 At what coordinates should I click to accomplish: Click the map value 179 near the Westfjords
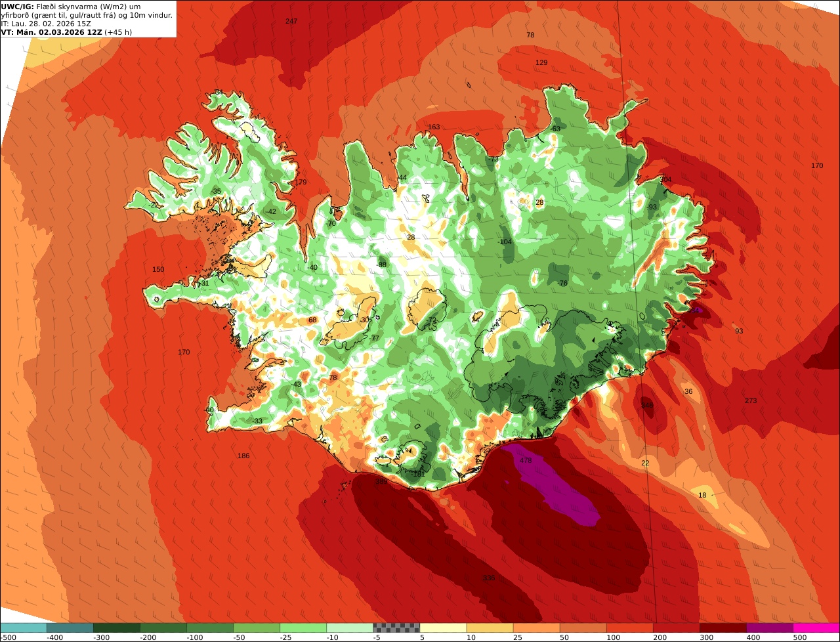(301, 182)
